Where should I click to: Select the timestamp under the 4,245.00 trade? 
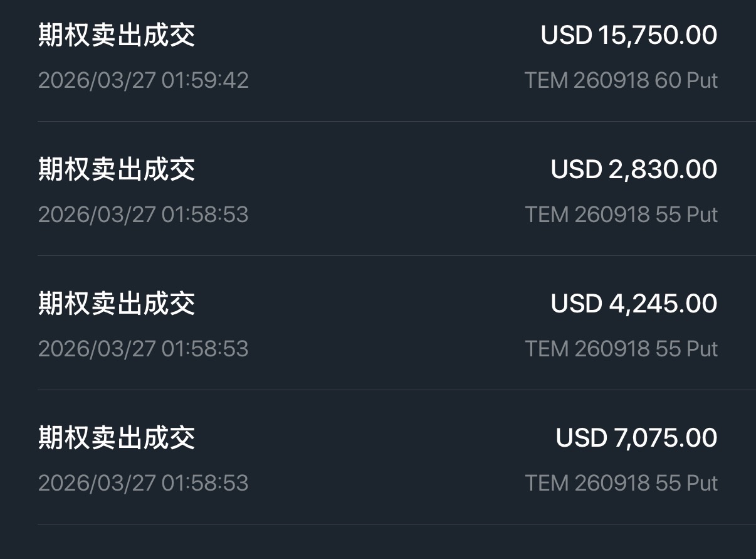144,349
